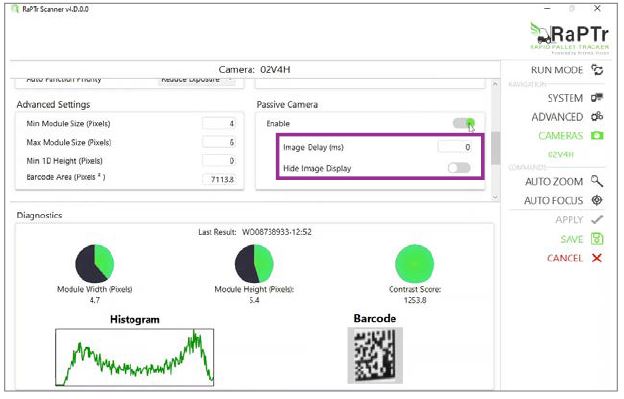Click the settings panel scroll down arrow
Screen dimensions: 624x399
point(495,197)
